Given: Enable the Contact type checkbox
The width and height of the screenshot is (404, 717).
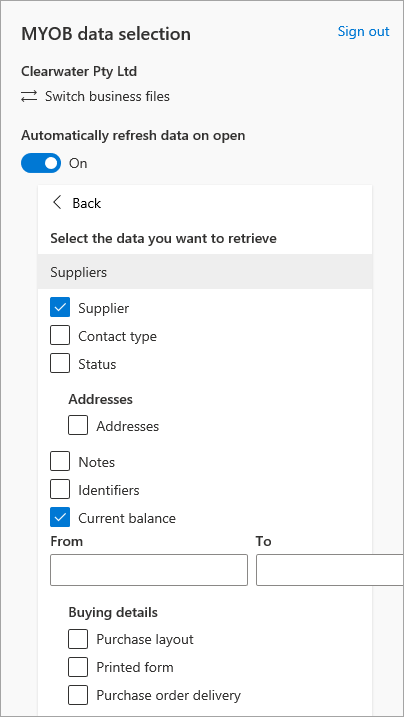Looking at the screenshot, I should pos(60,336).
